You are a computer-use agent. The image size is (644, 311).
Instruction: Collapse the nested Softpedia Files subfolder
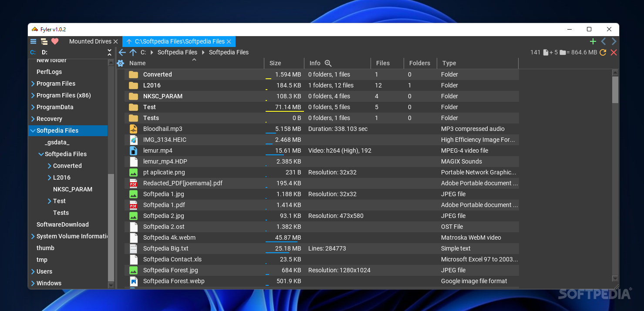click(x=41, y=154)
